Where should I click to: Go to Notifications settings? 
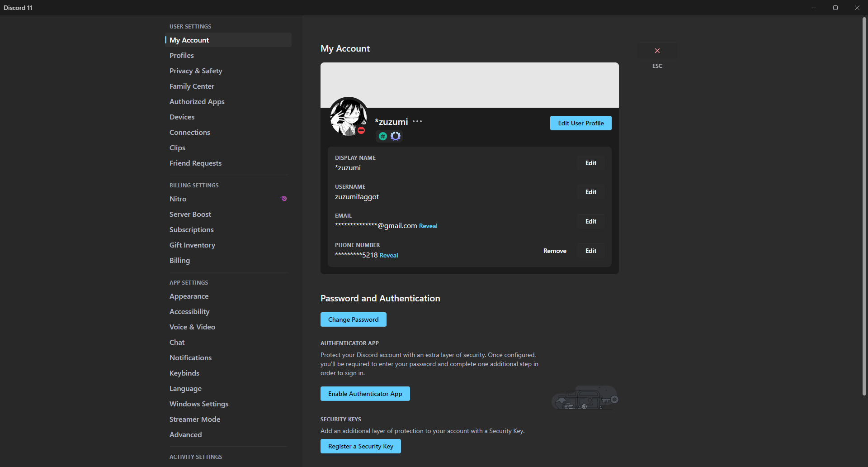coord(228,357)
